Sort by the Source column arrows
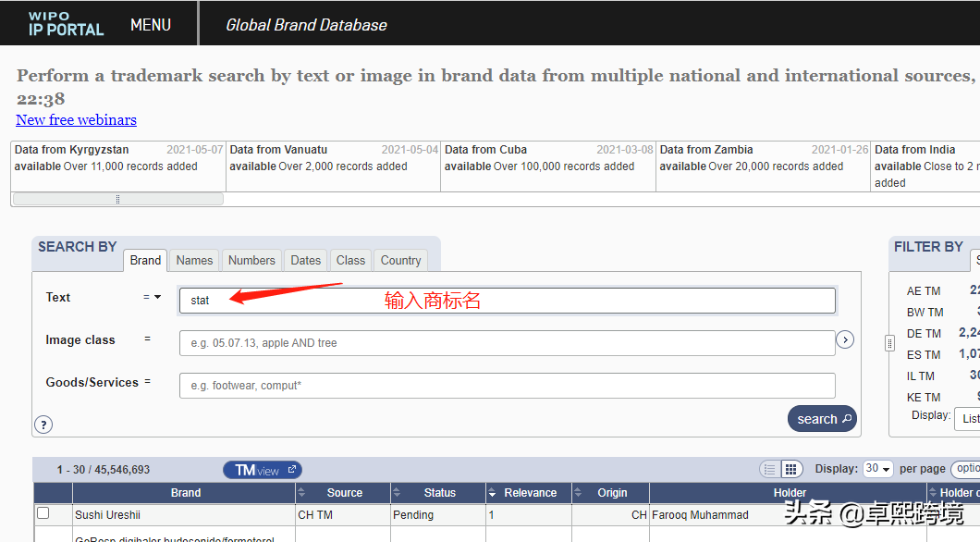 396,493
